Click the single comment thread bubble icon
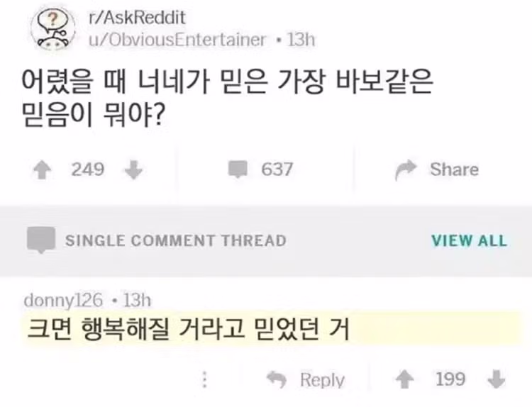The width and height of the screenshot is (532, 407). point(40,240)
